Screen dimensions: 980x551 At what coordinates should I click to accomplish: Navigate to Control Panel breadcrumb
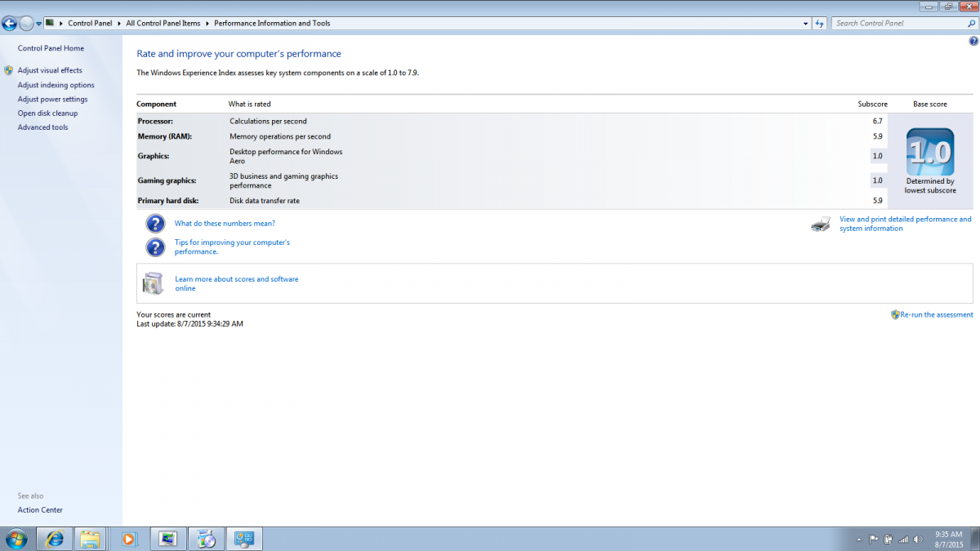pyautogui.click(x=90, y=24)
